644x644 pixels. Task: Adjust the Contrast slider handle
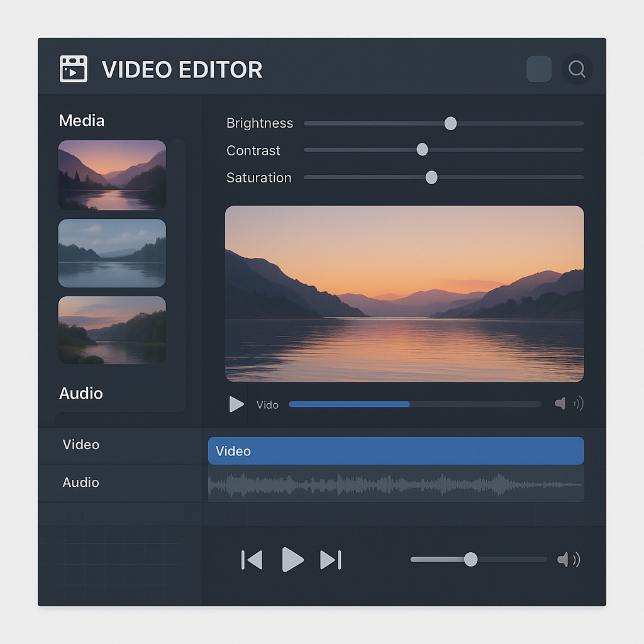click(x=422, y=150)
